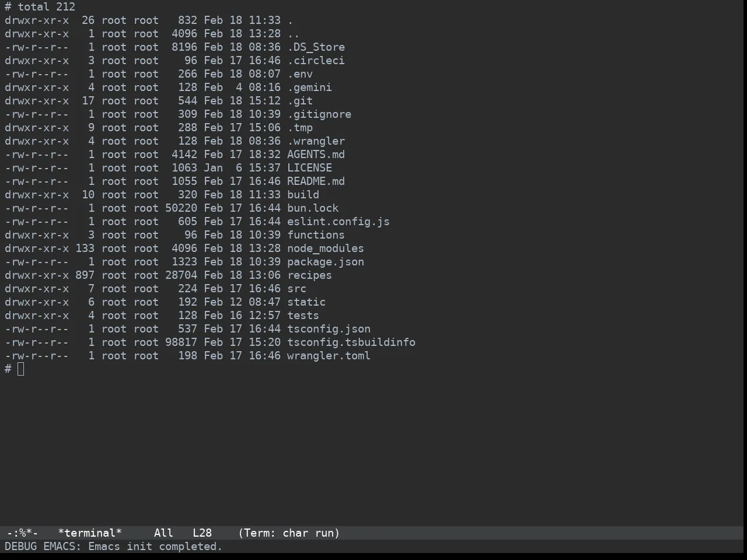Click the package.json file name
Screen dimensions: 747x560
[326, 262]
